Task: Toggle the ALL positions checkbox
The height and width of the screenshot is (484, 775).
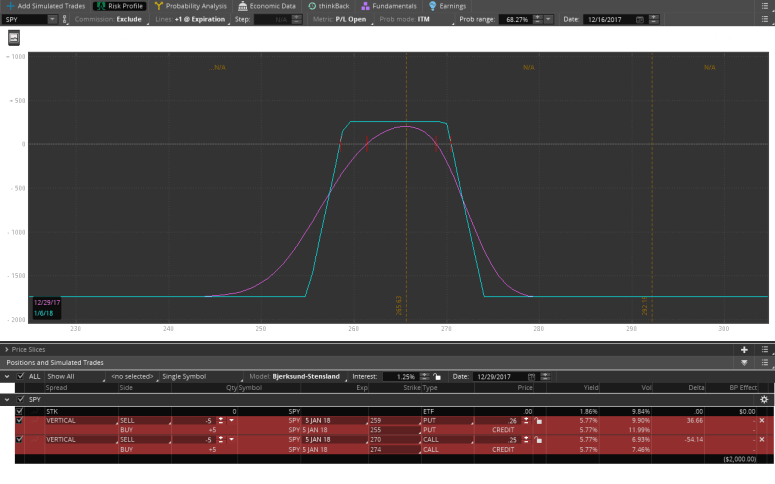Action: click(20, 376)
